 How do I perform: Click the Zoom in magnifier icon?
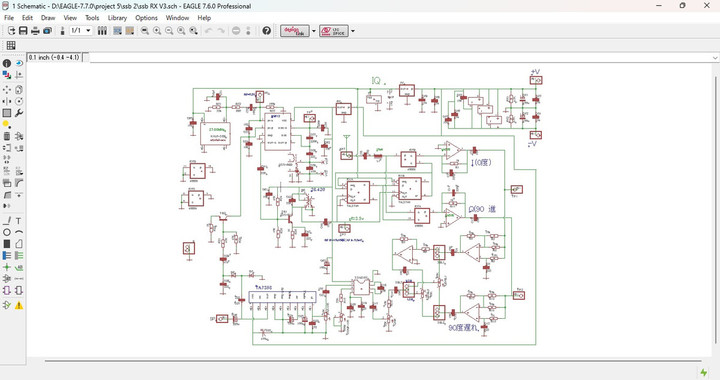[x=157, y=31]
